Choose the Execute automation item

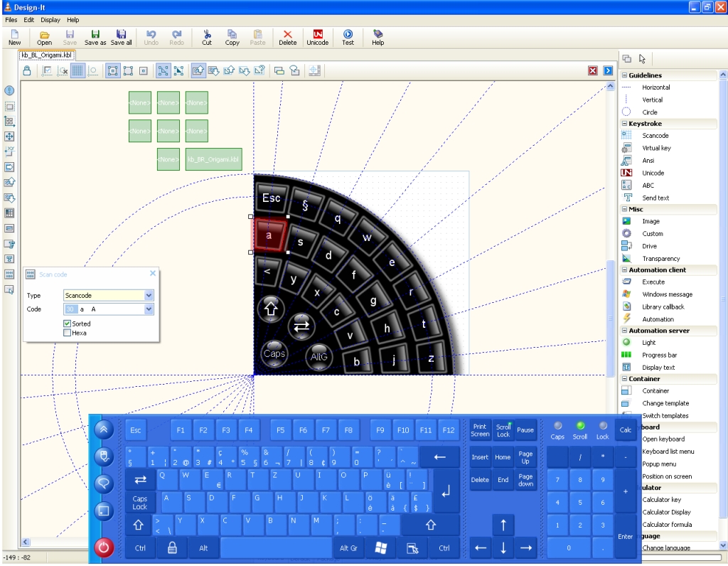coord(653,282)
